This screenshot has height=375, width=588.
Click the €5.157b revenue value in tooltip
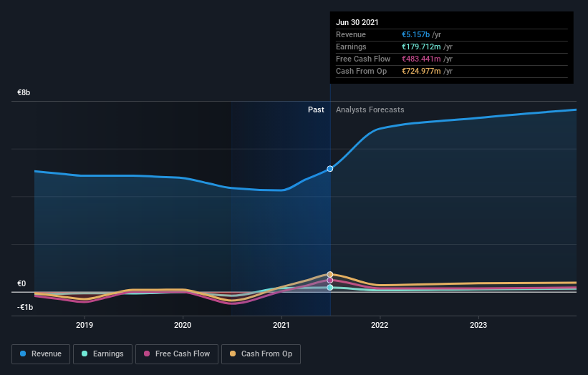(416, 34)
